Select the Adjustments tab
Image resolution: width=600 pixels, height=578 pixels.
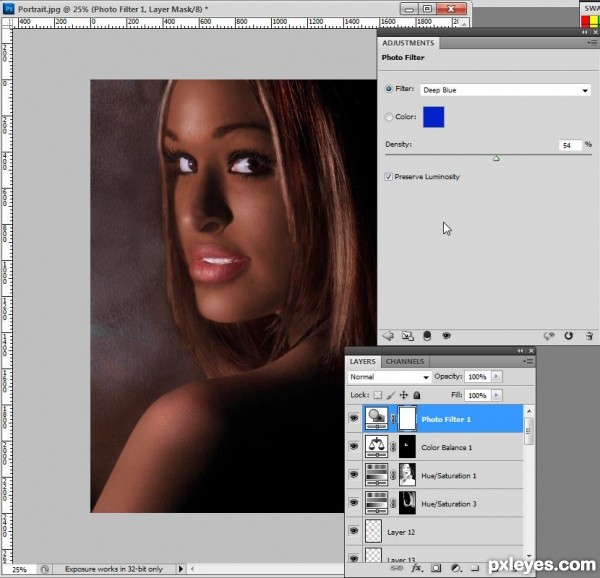[408, 43]
